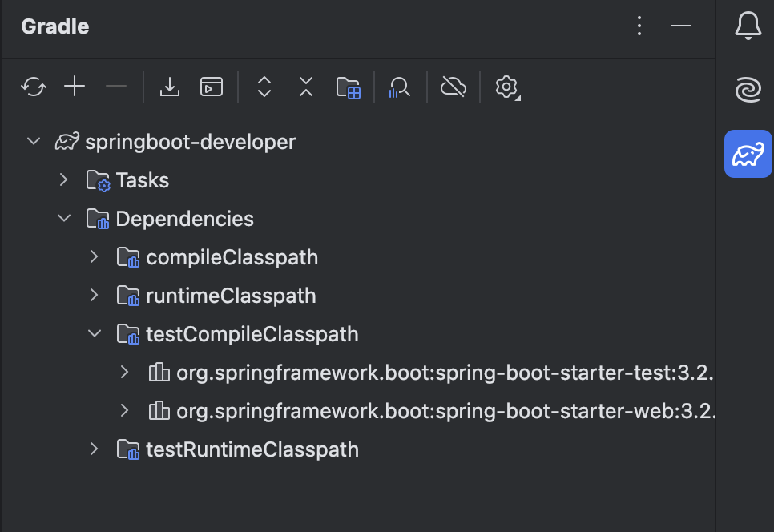Viewport: 774px width, 532px height.
Task: Click the Gradle elephant sidebar button
Action: pyautogui.click(x=748, y=154)
